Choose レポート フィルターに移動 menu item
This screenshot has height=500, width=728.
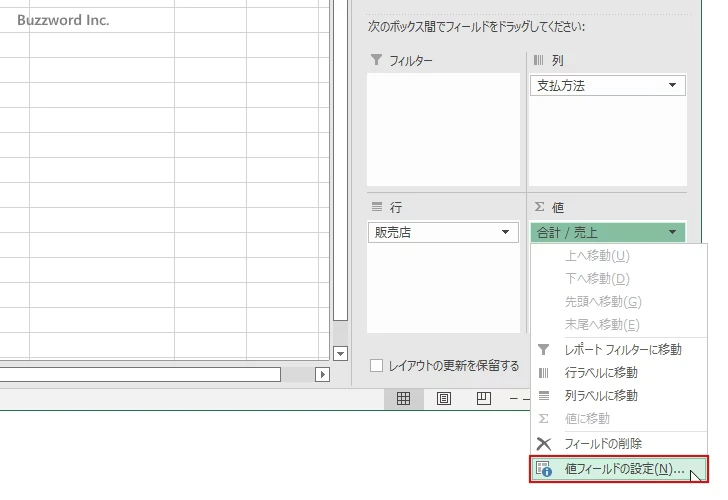[618, 349]
